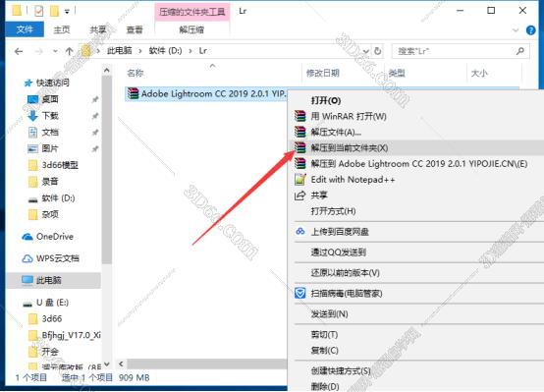Switch to the 共享 ribbon tab
This screenshot has width=544, height=392.
coord(98,29)
